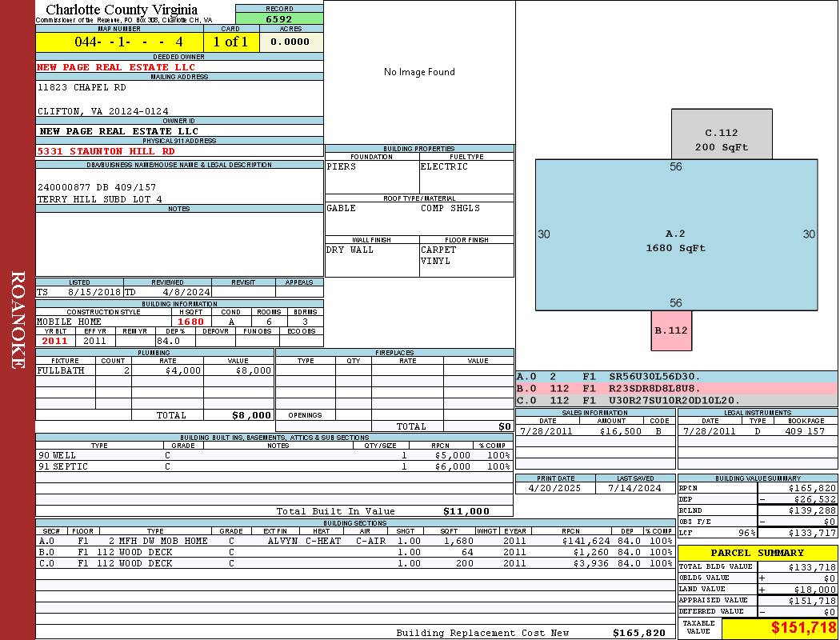Click the pink B.112 deck sketch section
The height and width of the screenshot is (640, 840).
(671, 330)
